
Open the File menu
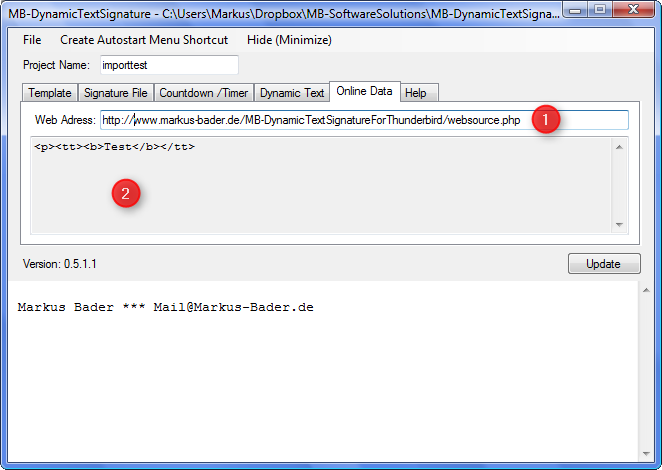[x=32, y=40]
